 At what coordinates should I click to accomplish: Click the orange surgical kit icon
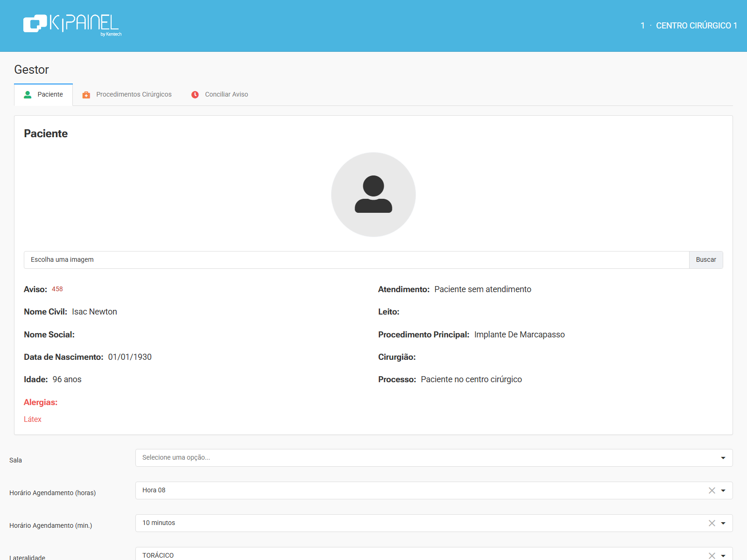click(86, 95)
